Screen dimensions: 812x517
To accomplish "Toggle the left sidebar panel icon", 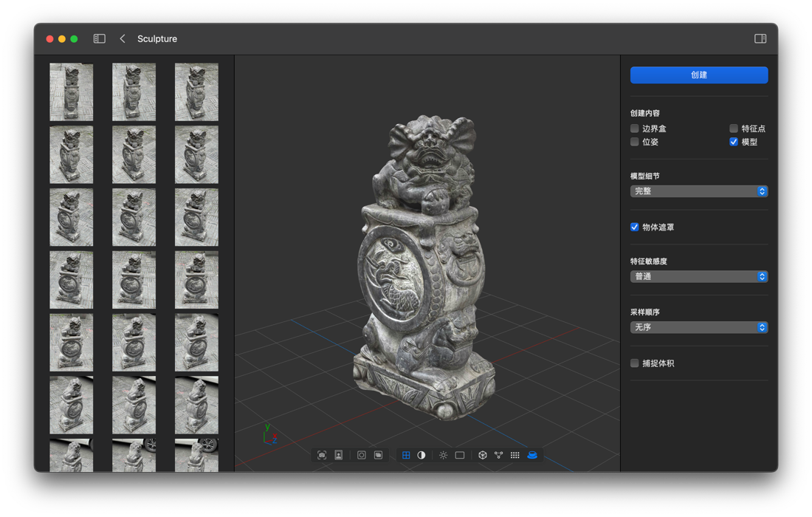I will click(x=100, y=39).
